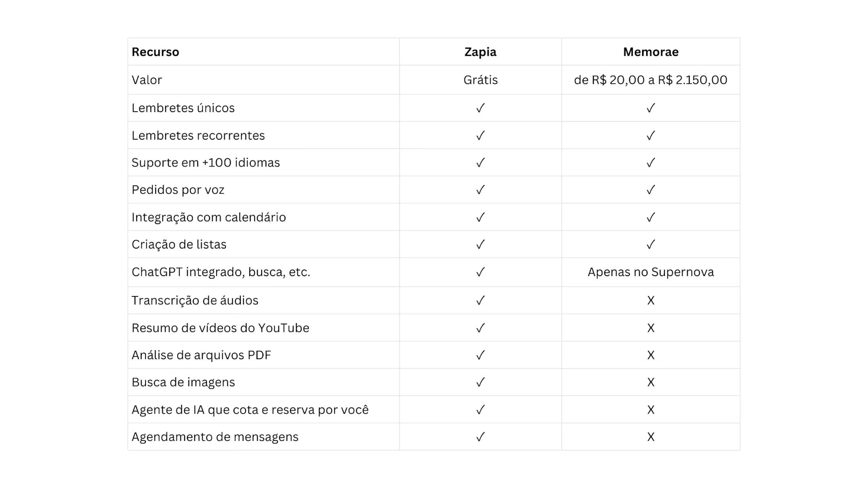868x488 pixels.
Task: Click 'Apenas no Supernova' cell text
Action: [651, 272]
